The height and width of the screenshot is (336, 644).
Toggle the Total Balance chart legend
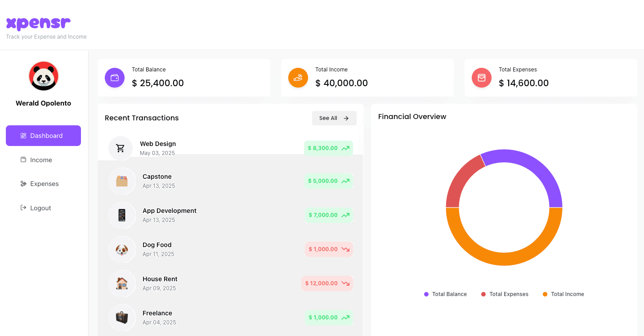445,294
